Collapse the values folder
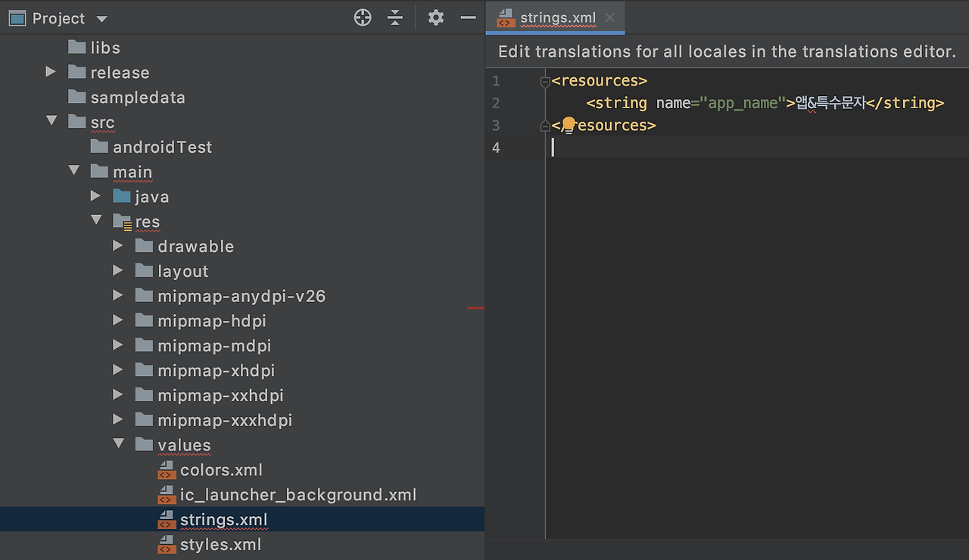Screen dimensions: 969x560 (x=119, y=444)
